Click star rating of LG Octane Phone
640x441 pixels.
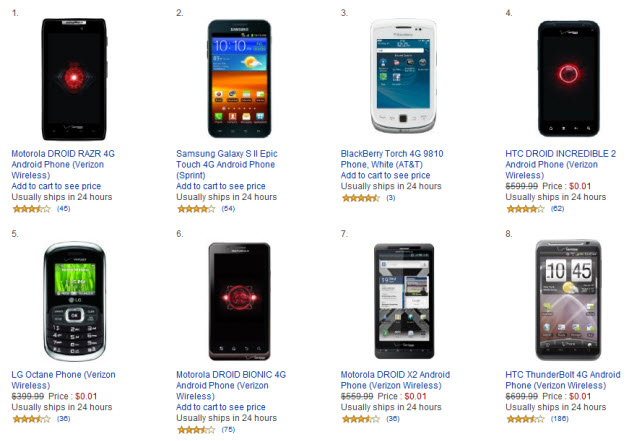coord(31,419)
